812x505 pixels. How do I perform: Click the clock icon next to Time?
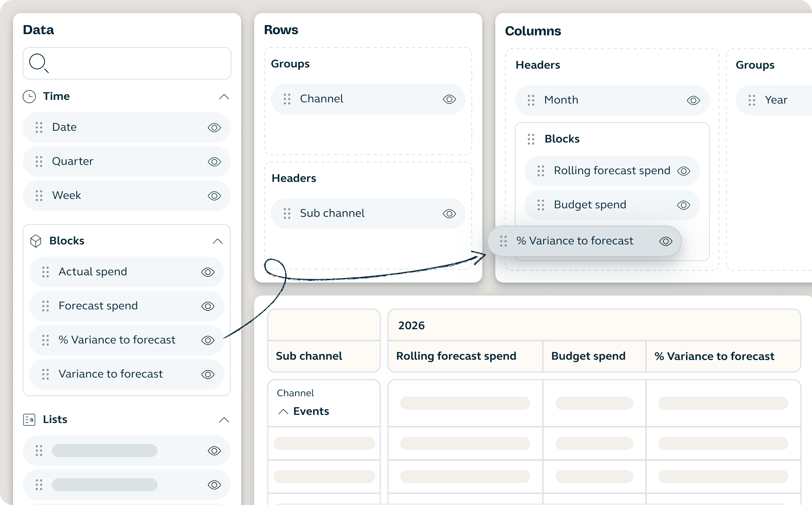30,96
